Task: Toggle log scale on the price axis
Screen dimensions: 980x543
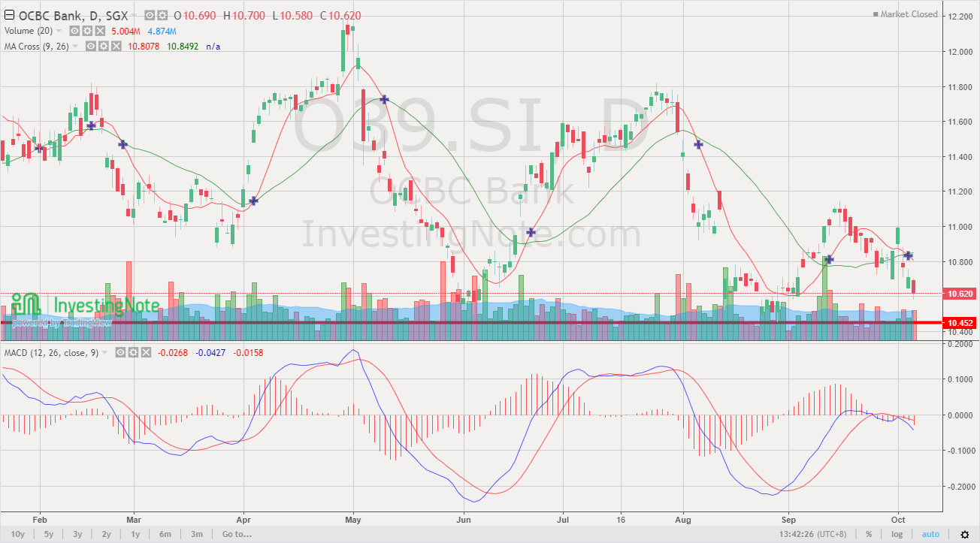Action: pos(896,534)
